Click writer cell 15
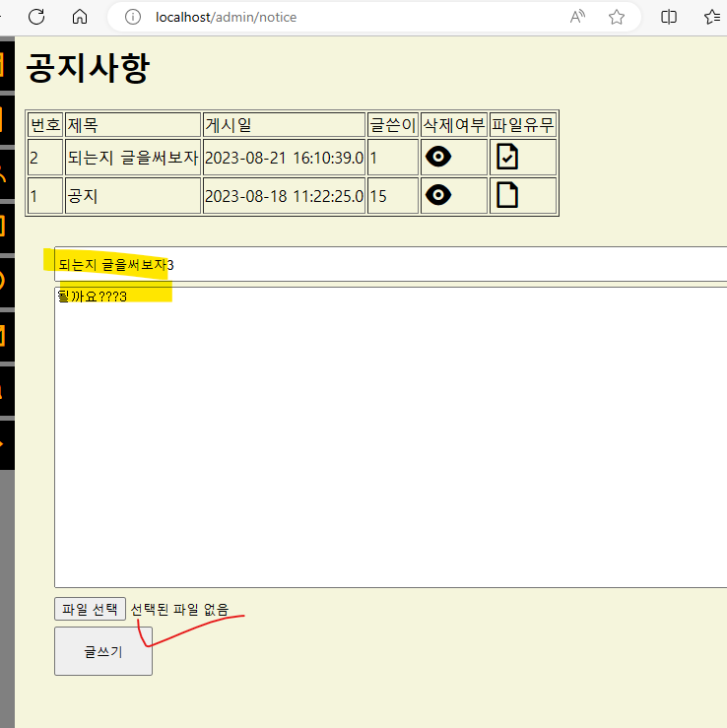This screenshot has width=727, height=728. click(x=393, y=195)
